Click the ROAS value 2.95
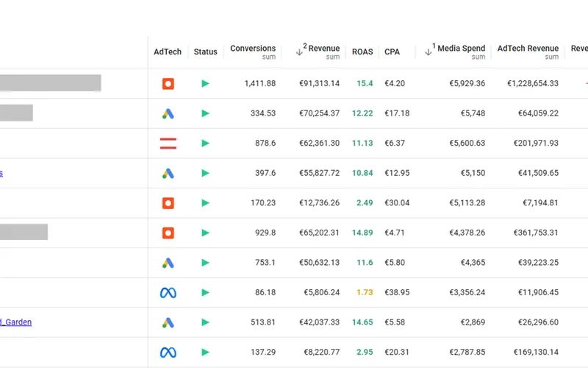This screenshot has height=368, width=588. pos(365,352)
